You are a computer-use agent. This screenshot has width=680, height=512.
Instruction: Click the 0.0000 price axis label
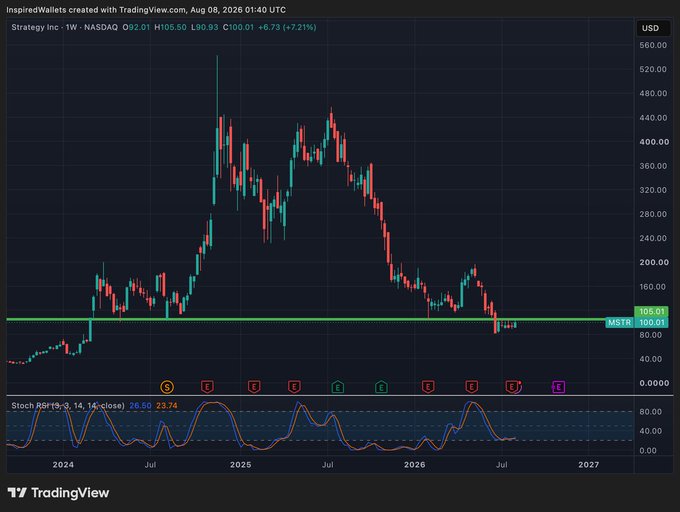pos(654,383)
